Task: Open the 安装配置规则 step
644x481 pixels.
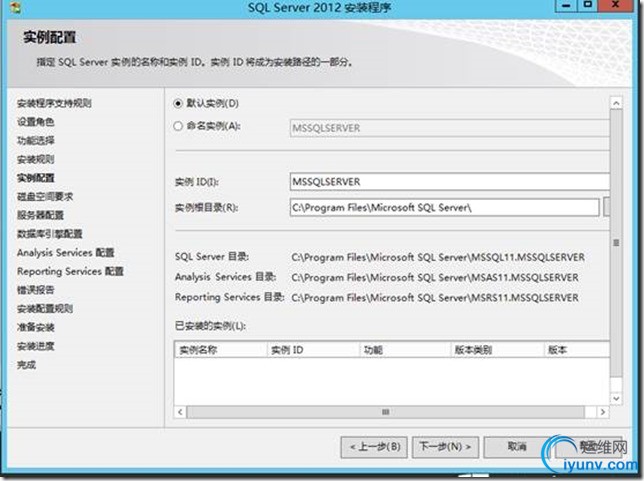Action: (45, 308)
